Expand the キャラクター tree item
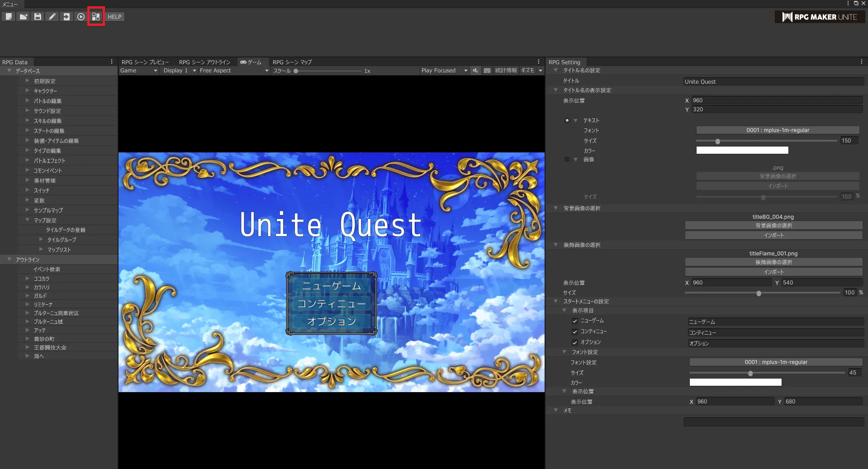868x469 pixels. 27,91
